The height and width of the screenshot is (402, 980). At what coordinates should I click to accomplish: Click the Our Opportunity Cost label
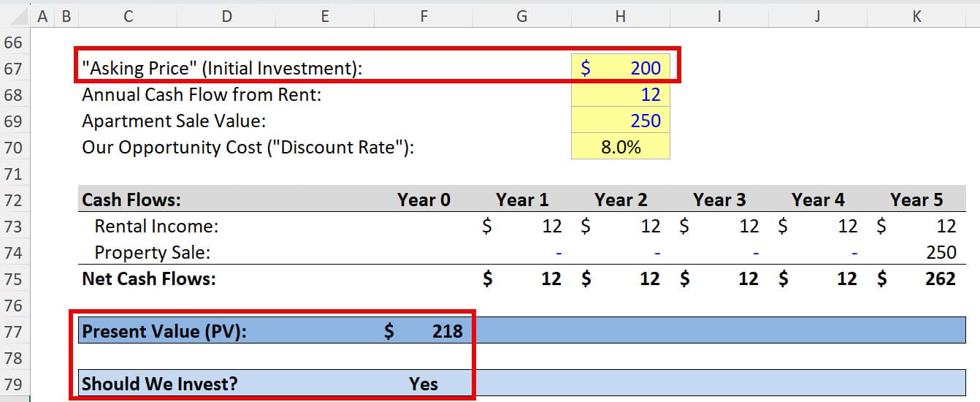click(248, 148)
